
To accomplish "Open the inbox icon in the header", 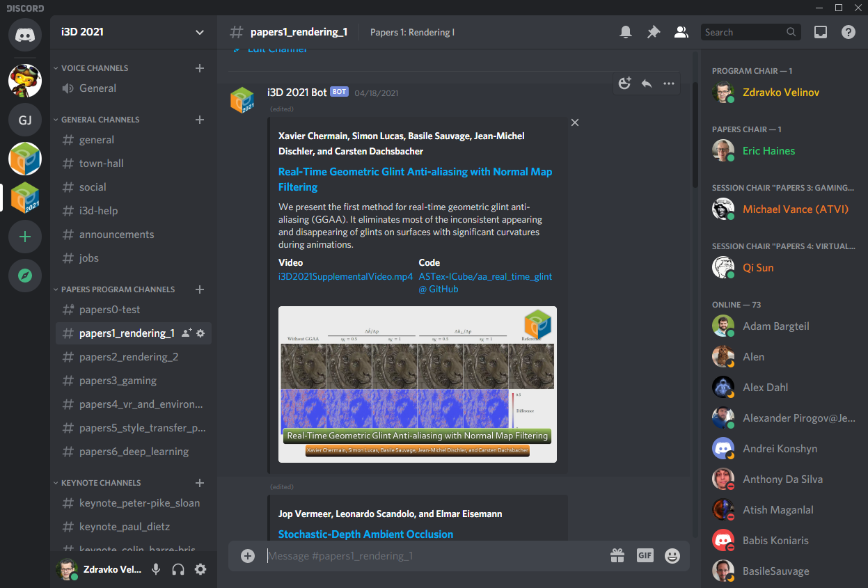I will [x=821, y=32].
